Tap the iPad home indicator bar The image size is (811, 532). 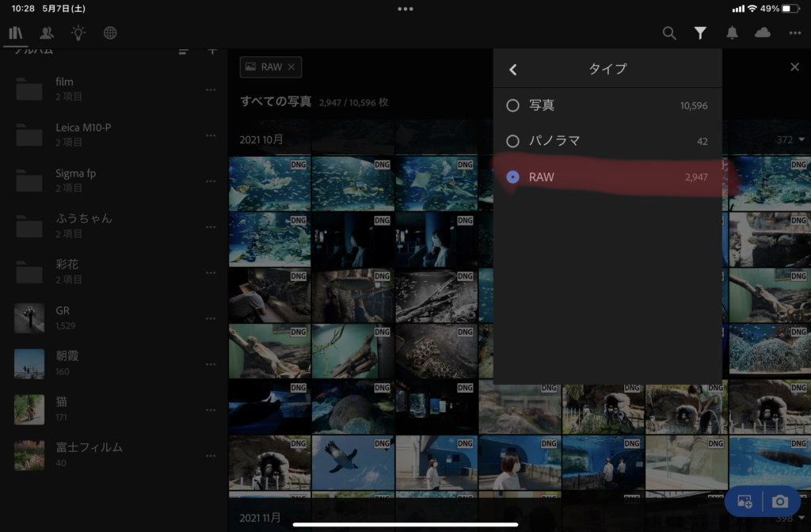[405, 524]
